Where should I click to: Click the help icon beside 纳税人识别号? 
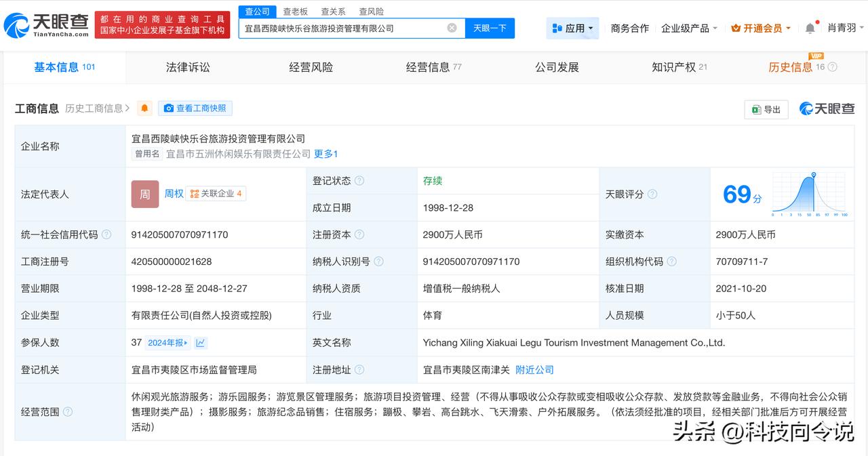pyautogui.click(x=378, y=262)
